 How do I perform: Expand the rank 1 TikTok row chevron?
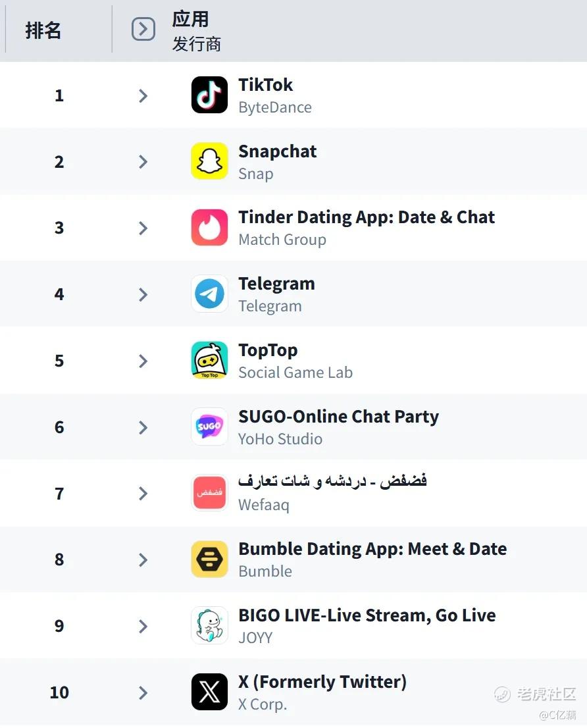click(143, 95)
